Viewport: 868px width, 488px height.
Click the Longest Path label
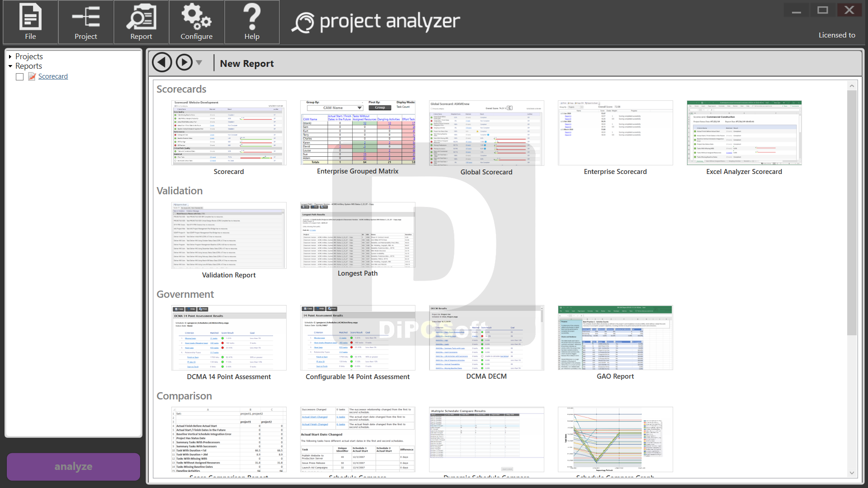click(x=358, y=273)
